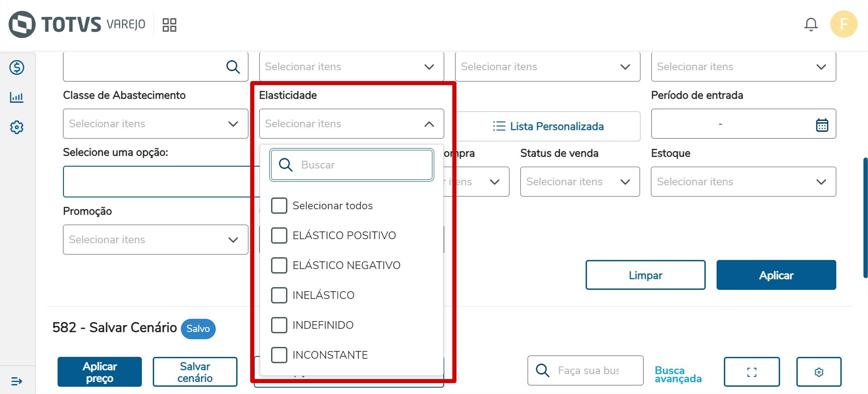Open the Busca avançada link
Image resolution: width=868 pixels, height=394 pixels.
[678, 375]
